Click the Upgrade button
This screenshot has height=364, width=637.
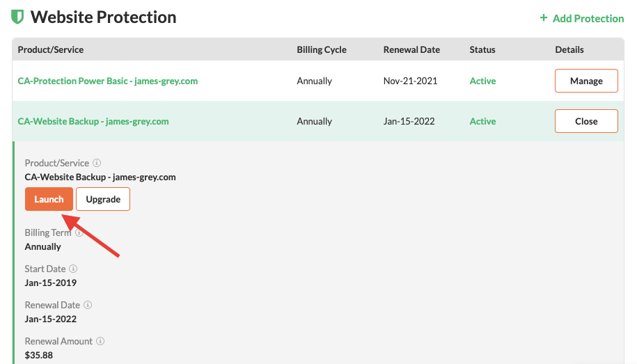click(103, 199)
